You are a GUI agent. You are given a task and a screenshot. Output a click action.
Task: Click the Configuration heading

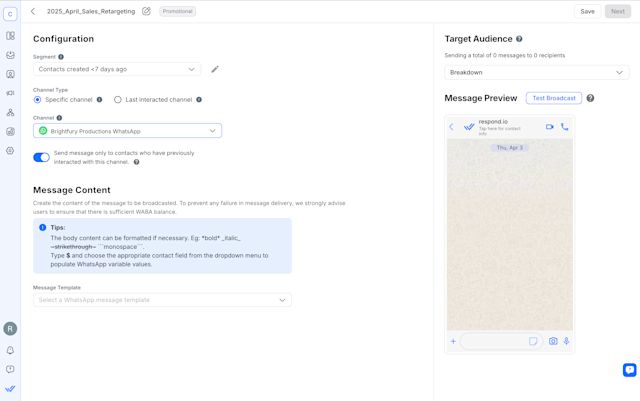63,39
